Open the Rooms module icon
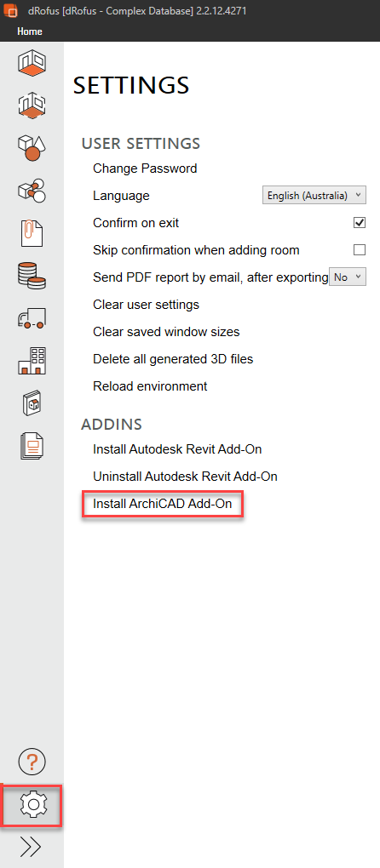This screenshot has width=380, height=868. [x=32, y=63]
